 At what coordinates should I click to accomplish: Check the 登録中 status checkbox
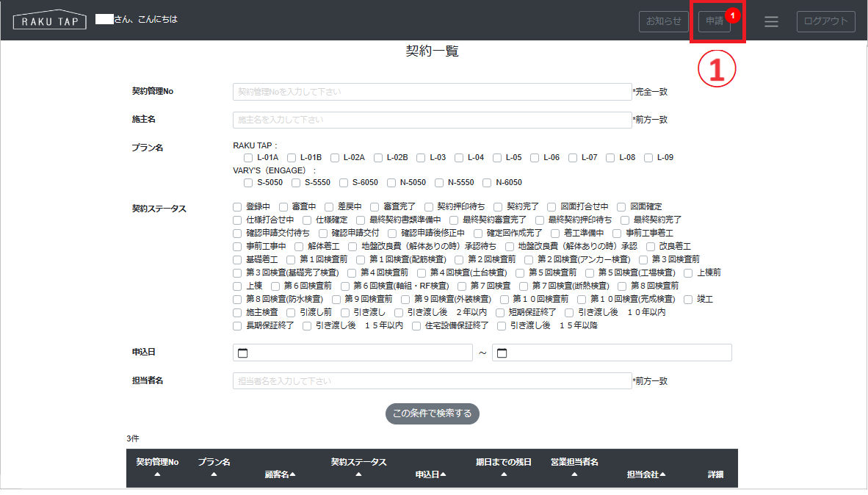point(237,207)
